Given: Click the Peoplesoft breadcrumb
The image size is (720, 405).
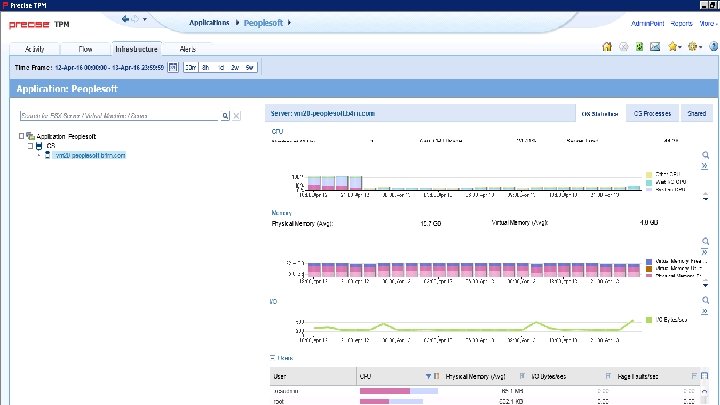Looking at the screenshot, I should [x=263, y=23].
